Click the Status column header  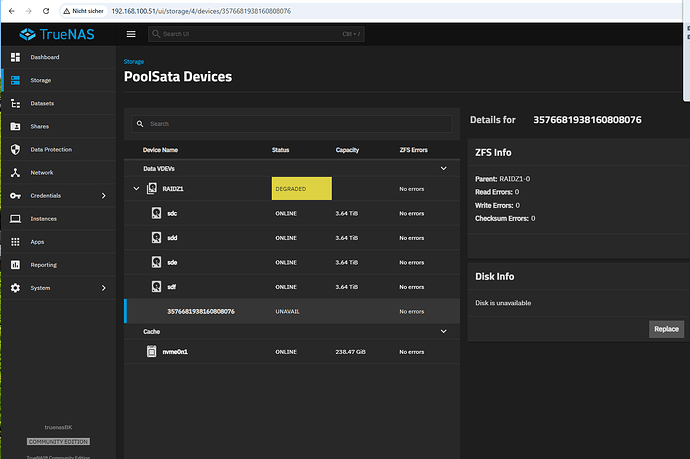click(x=280, y=150)
